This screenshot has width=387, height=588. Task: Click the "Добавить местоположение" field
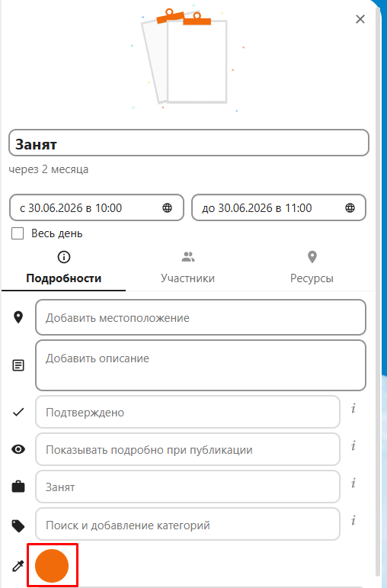pos(200,317)
